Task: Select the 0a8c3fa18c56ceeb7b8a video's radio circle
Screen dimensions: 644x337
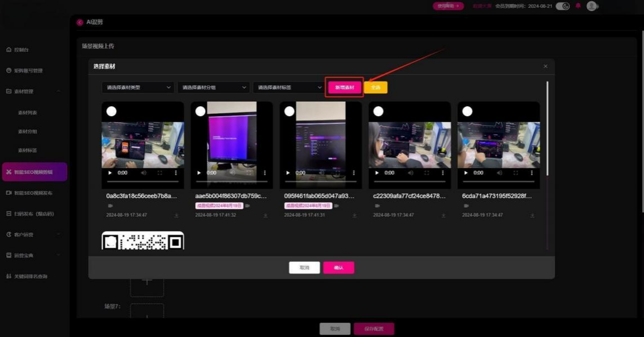Action: click(x=111, y=111)
